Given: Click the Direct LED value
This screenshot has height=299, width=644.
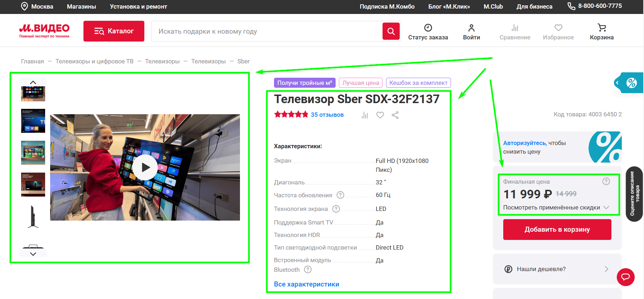Looking at the screenshot, I should point(389,247).
